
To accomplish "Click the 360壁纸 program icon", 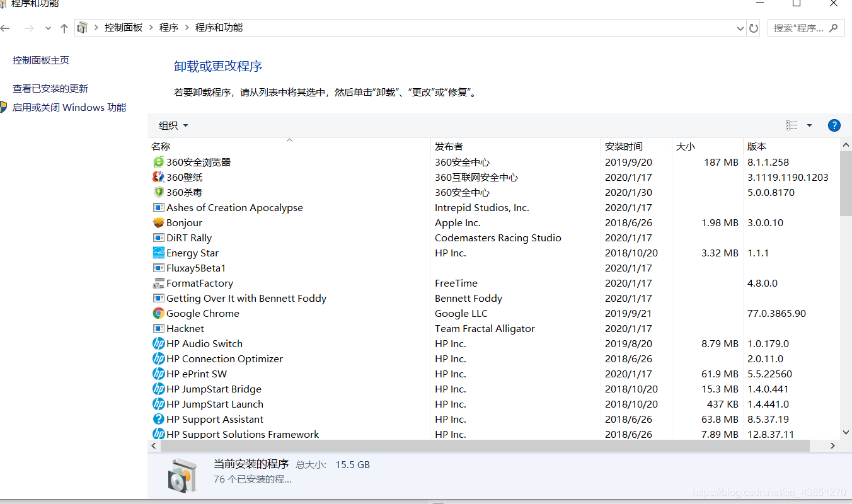I will point(158,177).
